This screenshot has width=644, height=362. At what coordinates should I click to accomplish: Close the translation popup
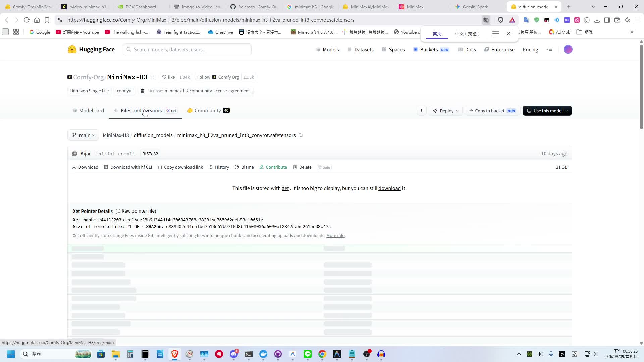click(x=508, y=34)
